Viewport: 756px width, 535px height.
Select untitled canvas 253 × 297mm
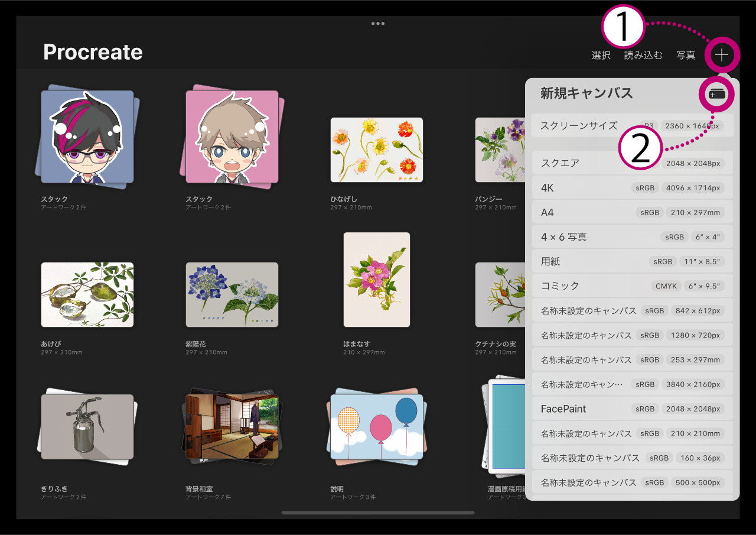(x=633, y=359)
